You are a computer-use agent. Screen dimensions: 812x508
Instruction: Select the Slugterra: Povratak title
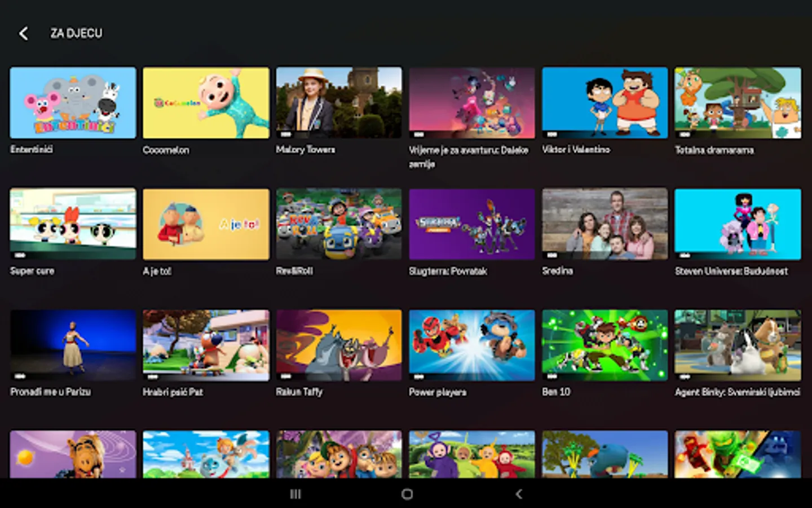[x=448, y=271]
